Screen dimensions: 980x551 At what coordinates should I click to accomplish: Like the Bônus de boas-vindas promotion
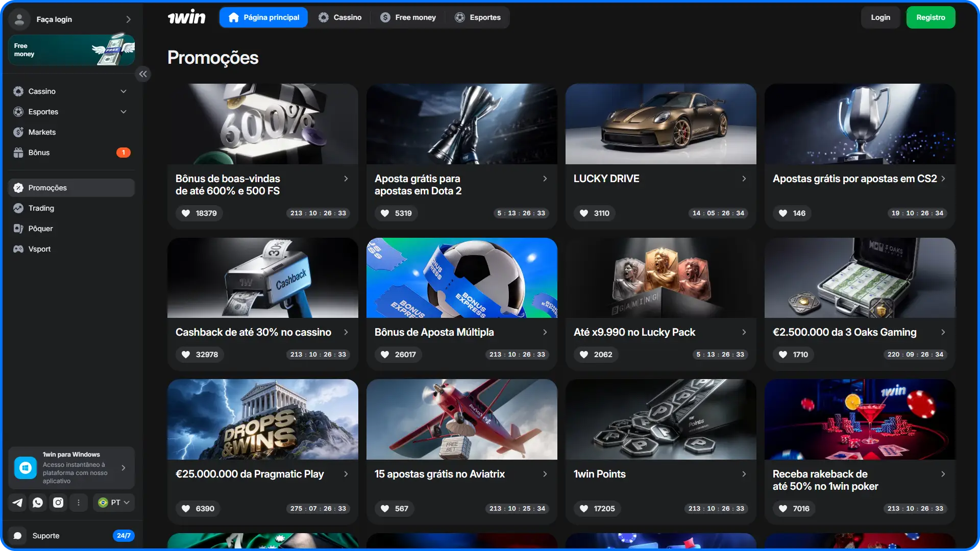coord(186,213)
